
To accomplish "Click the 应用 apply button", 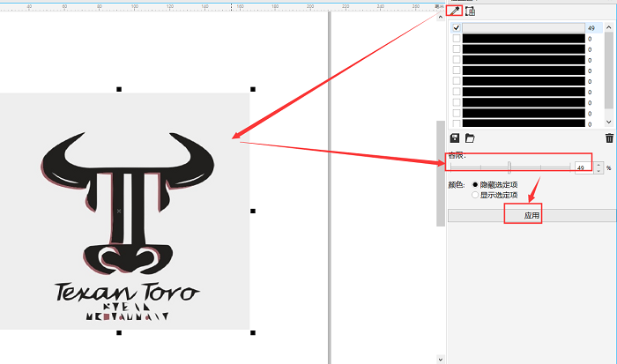I will pyautogui.click(x=531, y=216).
